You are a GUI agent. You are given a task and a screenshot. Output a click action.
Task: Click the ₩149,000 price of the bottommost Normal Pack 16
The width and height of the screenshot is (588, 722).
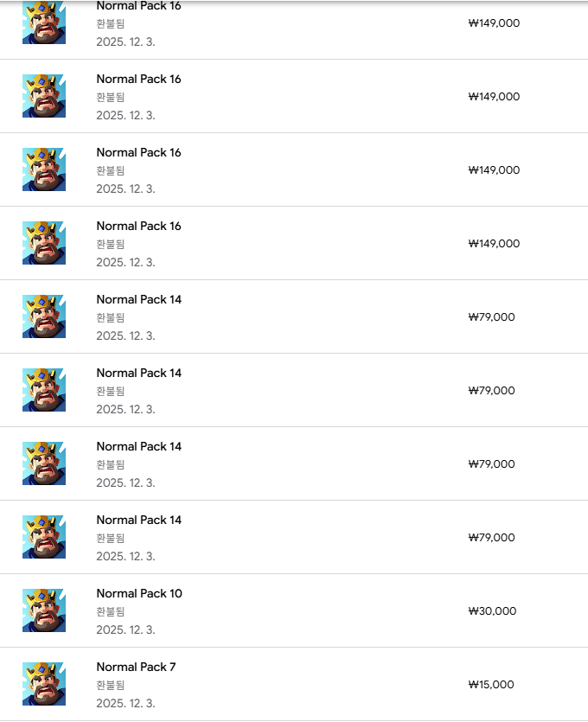point(494,244)
